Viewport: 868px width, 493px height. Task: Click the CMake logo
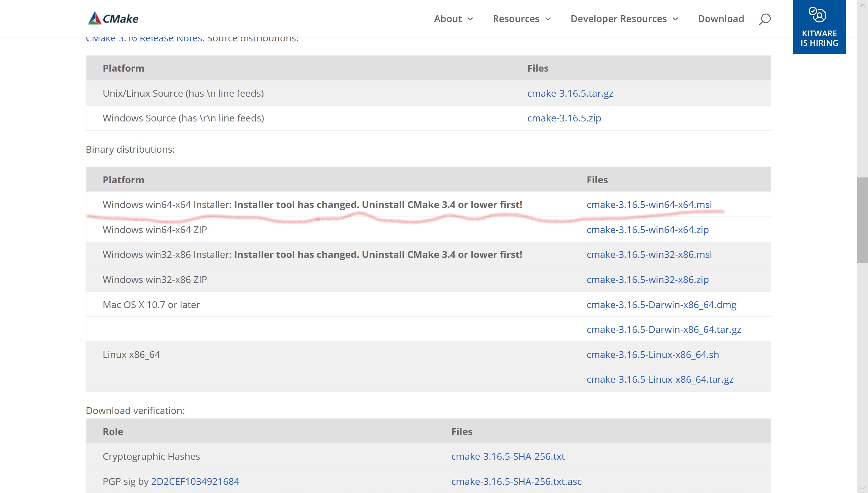point(114,18)
